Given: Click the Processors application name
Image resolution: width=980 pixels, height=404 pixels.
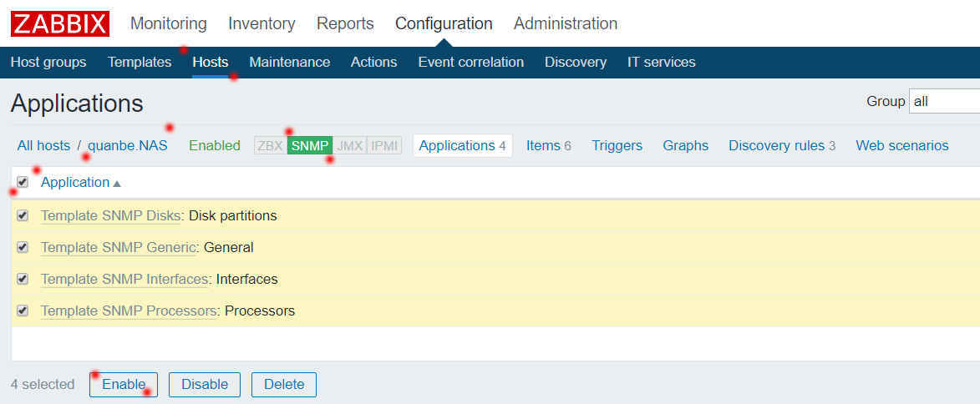Looking at the screenshot, I should [x=260, y=311].
